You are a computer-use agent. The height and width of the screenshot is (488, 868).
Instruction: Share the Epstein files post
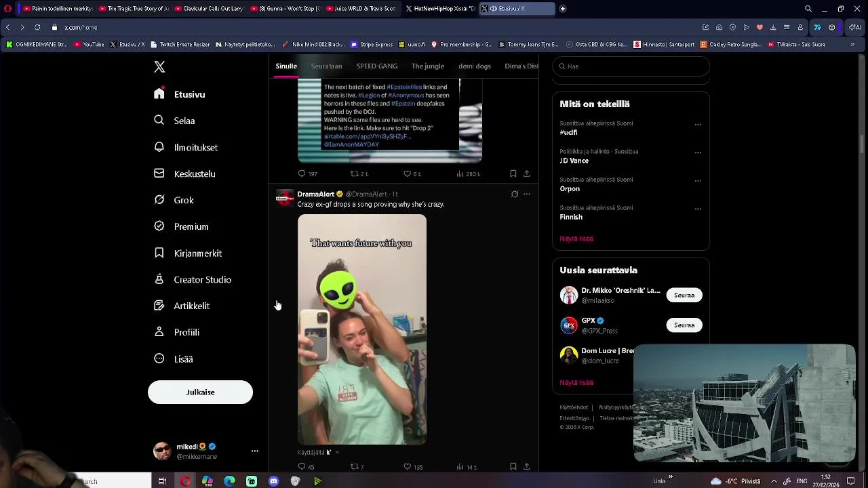click(526, 174)
